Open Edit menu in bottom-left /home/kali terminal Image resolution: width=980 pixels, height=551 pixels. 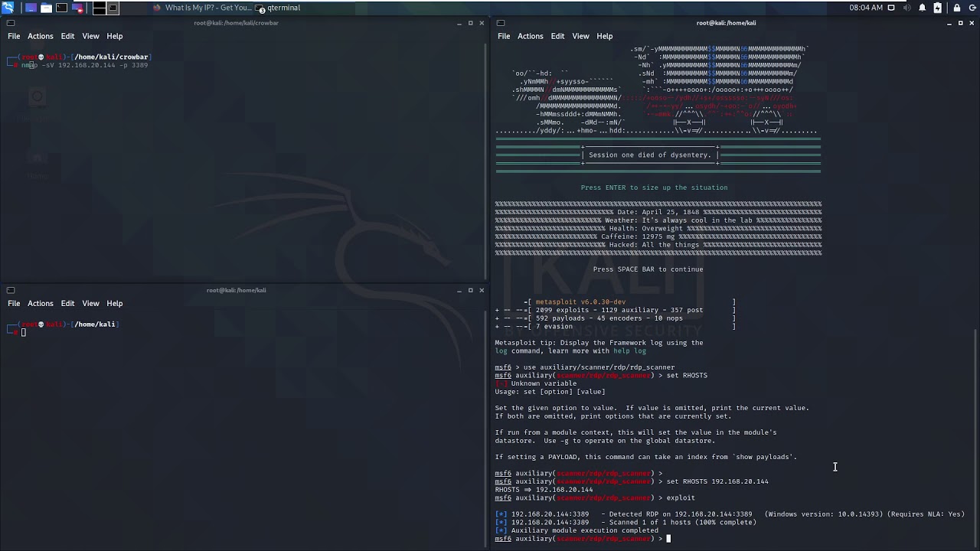67,303
